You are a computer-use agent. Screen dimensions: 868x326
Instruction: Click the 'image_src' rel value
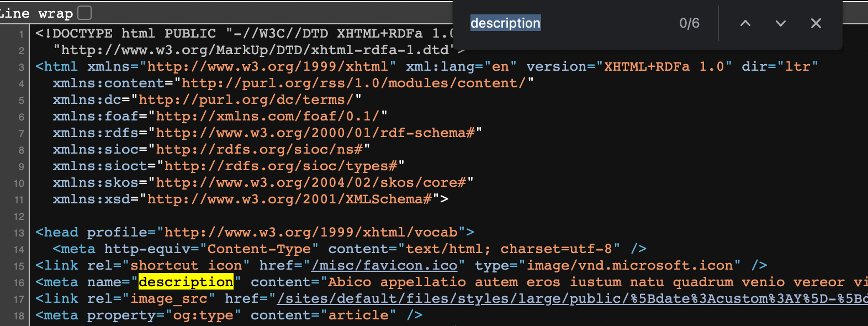tap(168, 298)
